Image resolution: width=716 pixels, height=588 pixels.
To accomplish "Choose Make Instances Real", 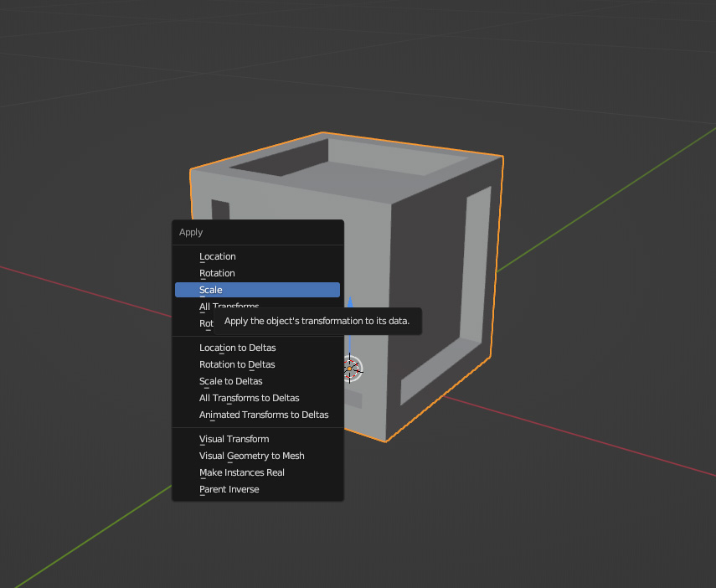I will coord(257,472).
